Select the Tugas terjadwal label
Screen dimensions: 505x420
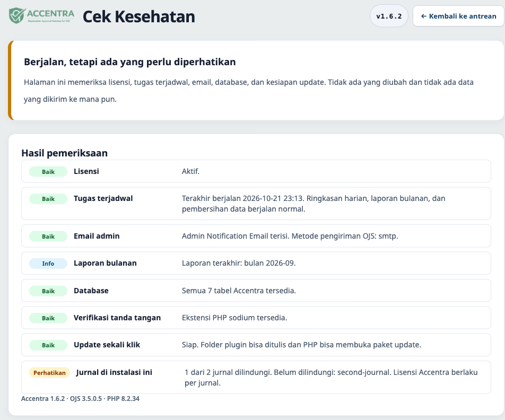pyautogui.click(x=103, y=198)
